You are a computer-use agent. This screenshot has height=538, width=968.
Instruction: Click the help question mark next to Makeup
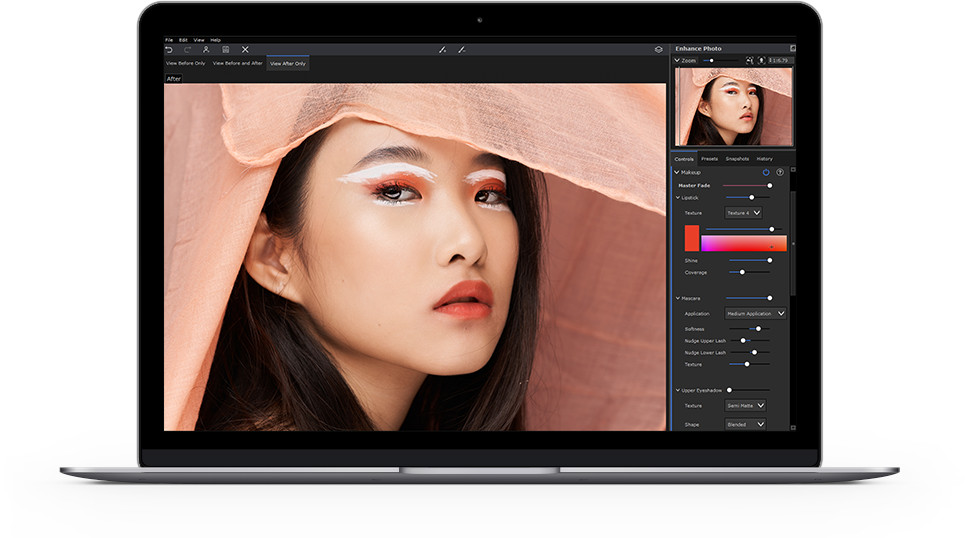pyautogui.click(x=780, y=172)
